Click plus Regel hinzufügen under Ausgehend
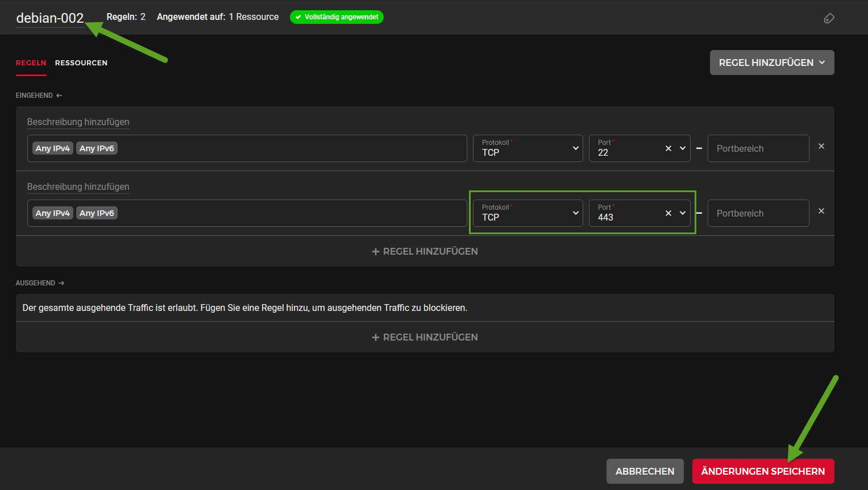 [x=425, y=337]
